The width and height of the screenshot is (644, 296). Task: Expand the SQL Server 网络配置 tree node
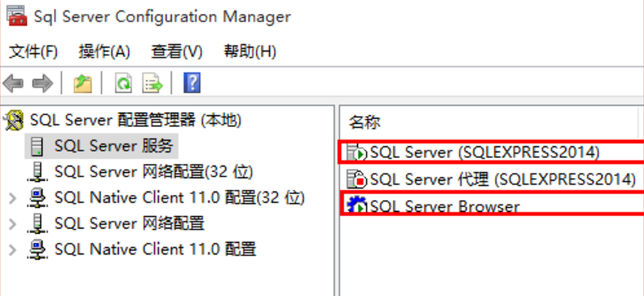[x=13, y=224]
